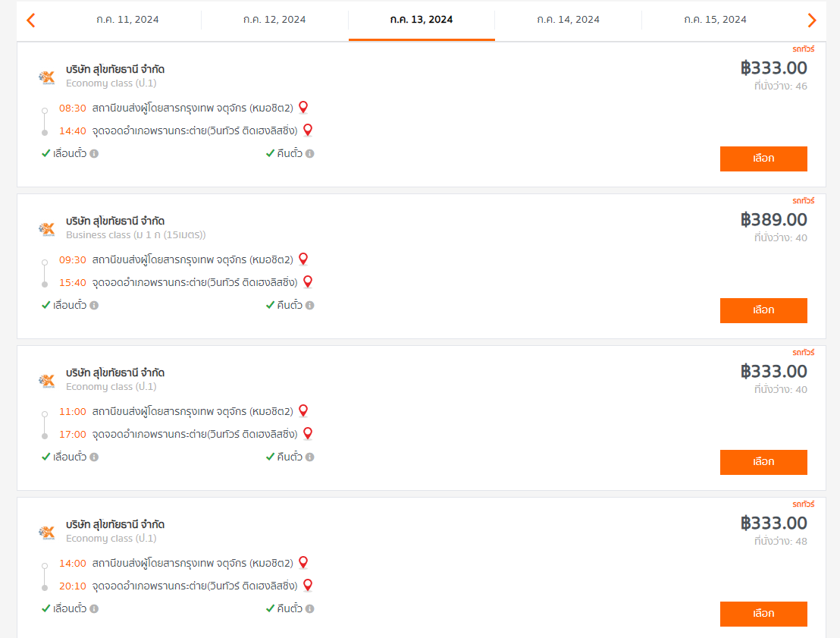Click company name on the 09:30 trip card
This screenshot has width=840, height=638.
tap(115, 221)
